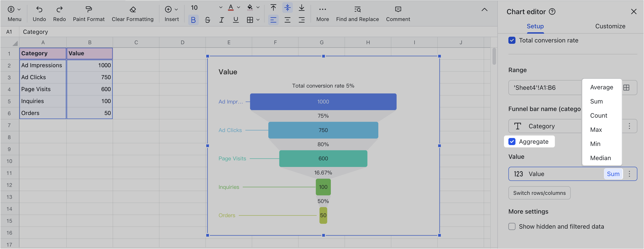Disable the Aggregate checkbox

(x=512, y=141)
